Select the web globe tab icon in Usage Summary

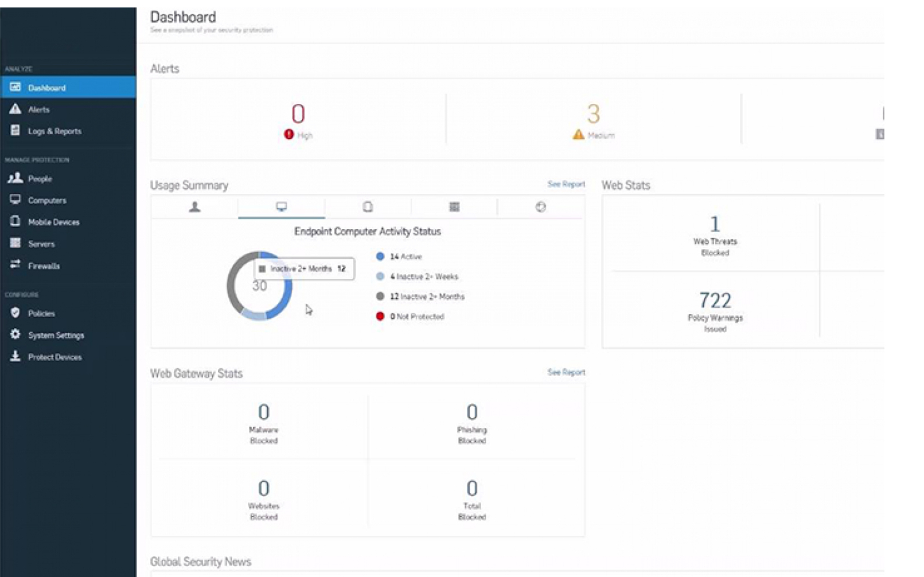540,207
